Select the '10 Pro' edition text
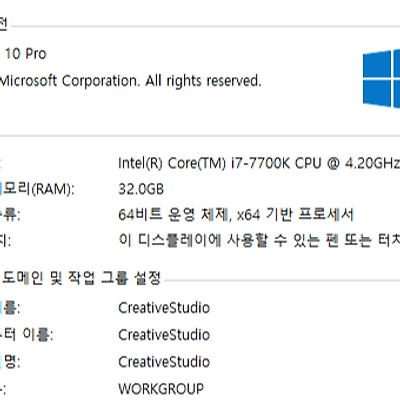 tap(25, 54)
